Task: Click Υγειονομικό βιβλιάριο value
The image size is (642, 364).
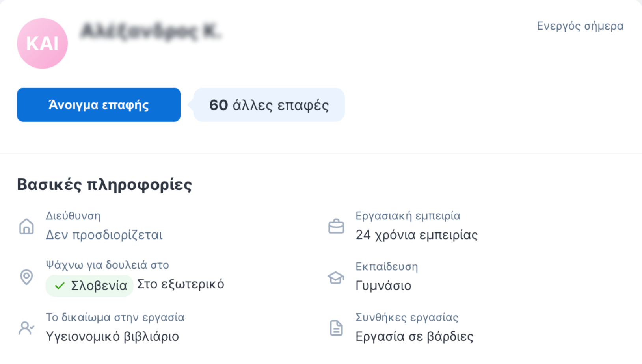Action: (112, 336)
